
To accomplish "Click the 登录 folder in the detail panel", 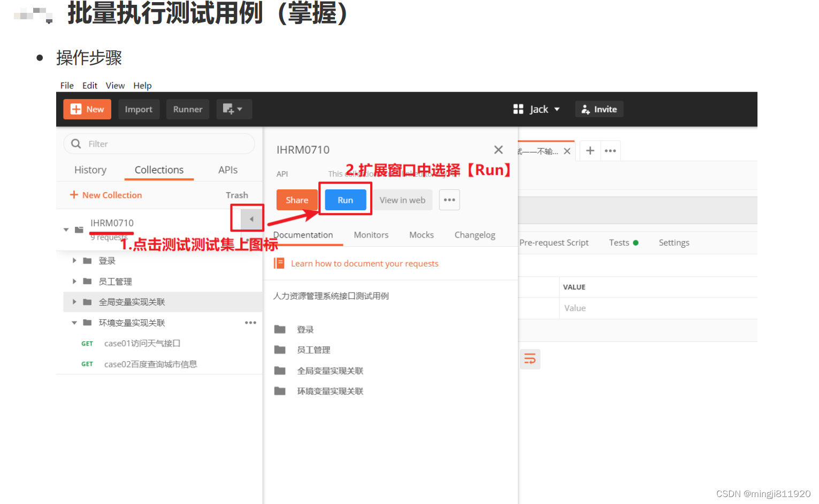I will [305, 330].
